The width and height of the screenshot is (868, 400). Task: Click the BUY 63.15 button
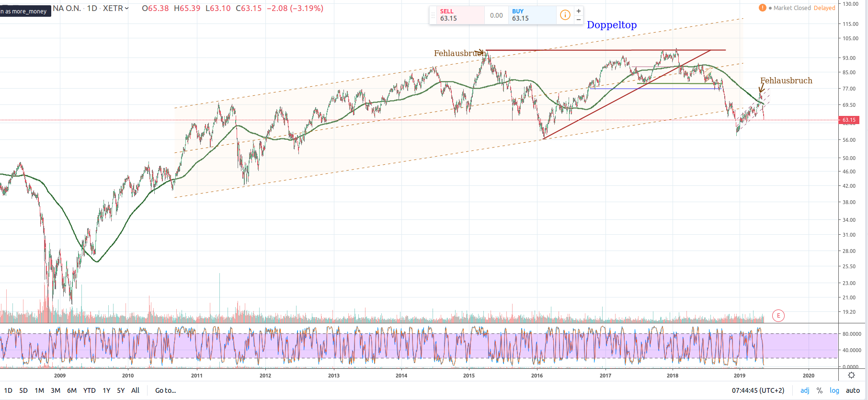pos(532,15)
